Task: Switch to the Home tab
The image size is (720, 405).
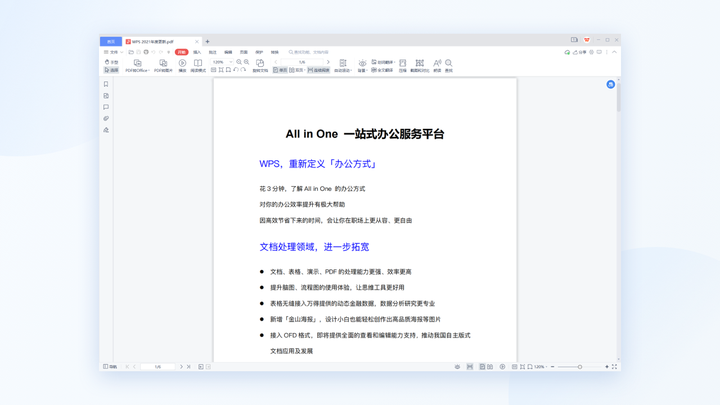Action: coord(111,41)
